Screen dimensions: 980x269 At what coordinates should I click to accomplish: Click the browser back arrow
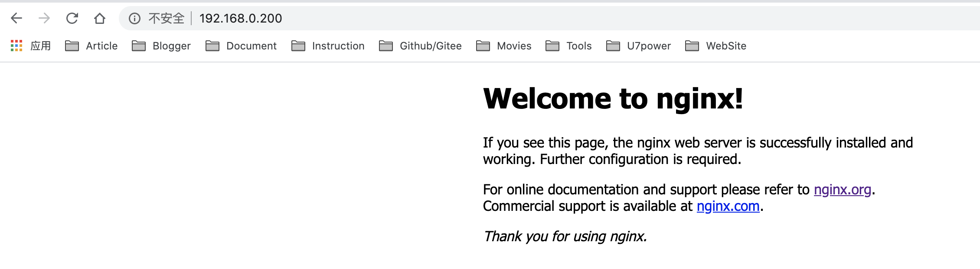16,18
